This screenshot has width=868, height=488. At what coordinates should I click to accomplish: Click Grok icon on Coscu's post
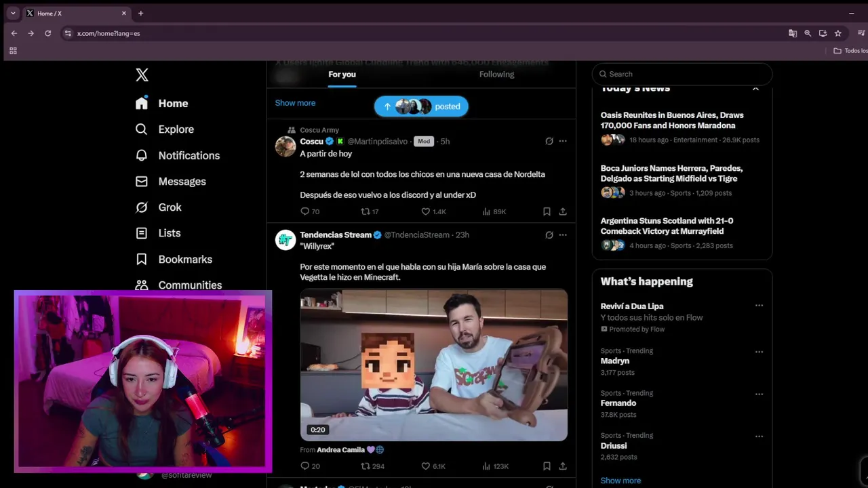pos(549,141)
